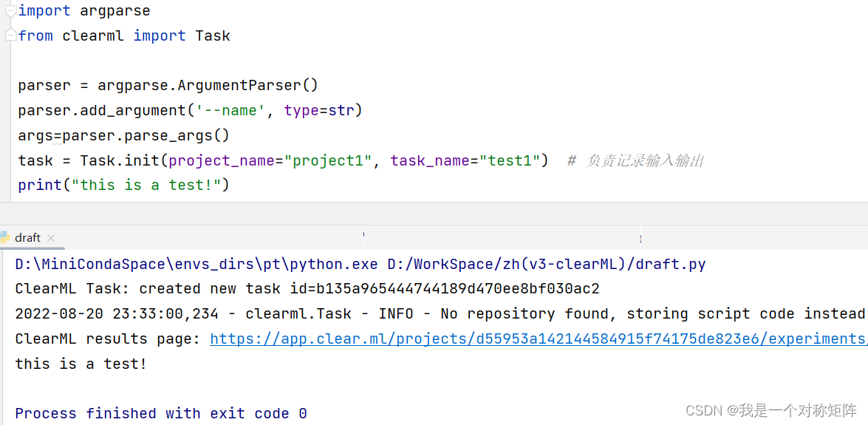Click the 'from clearml import Task' line
868x425 pixels.
[124, 36]
